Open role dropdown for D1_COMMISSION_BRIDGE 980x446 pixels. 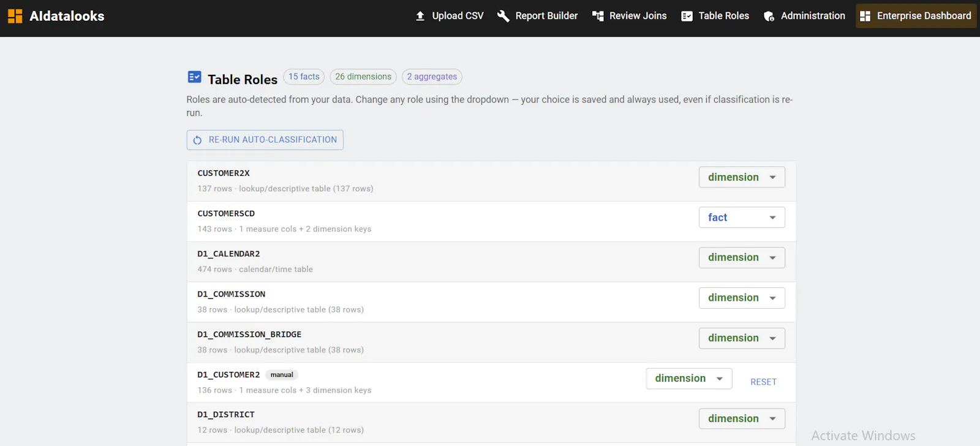tap(742, 338)
